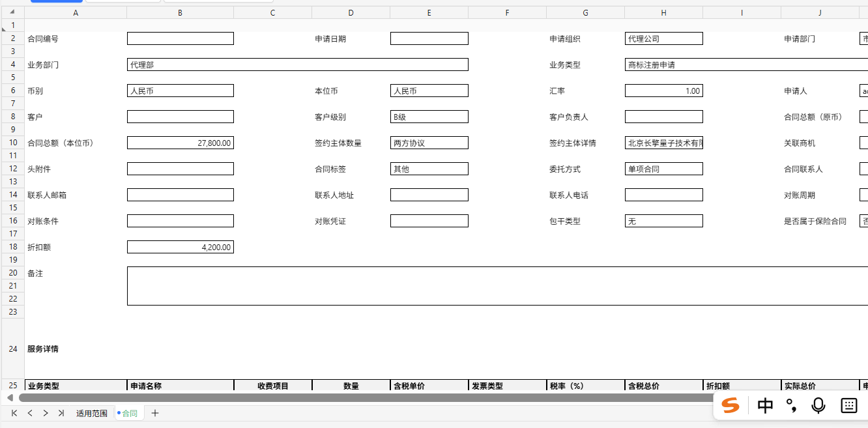Select 委托方式 cell showing 单项合同

coord(664,169)
